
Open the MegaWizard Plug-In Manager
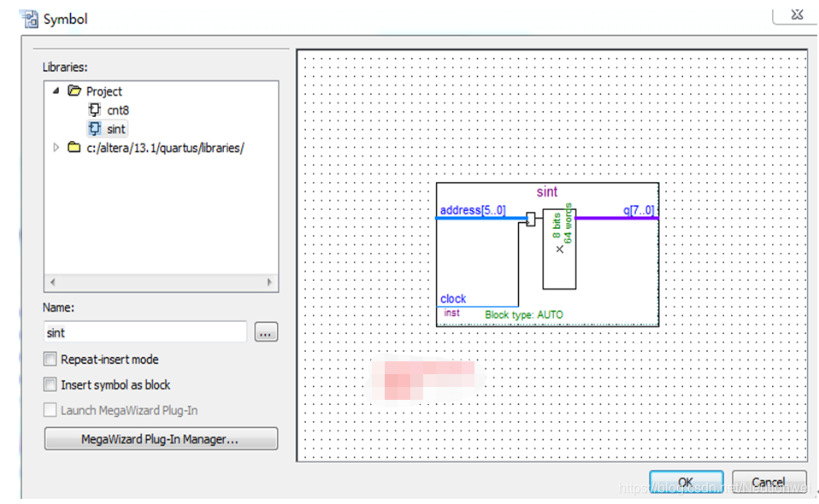(161, 439)
